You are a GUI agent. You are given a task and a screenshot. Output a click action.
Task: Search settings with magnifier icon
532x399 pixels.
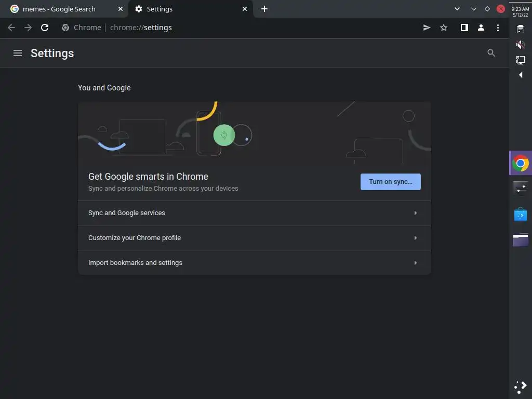click(491, 53)
